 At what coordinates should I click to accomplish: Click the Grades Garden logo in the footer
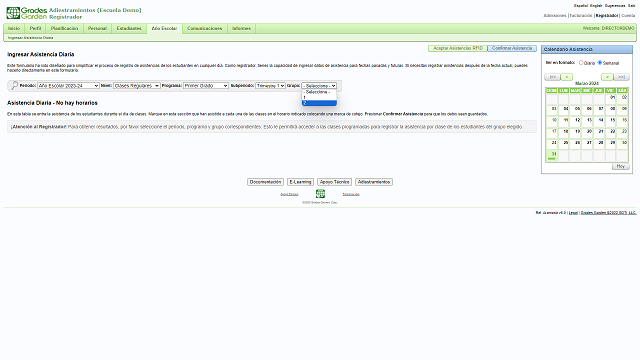[320, 194]
